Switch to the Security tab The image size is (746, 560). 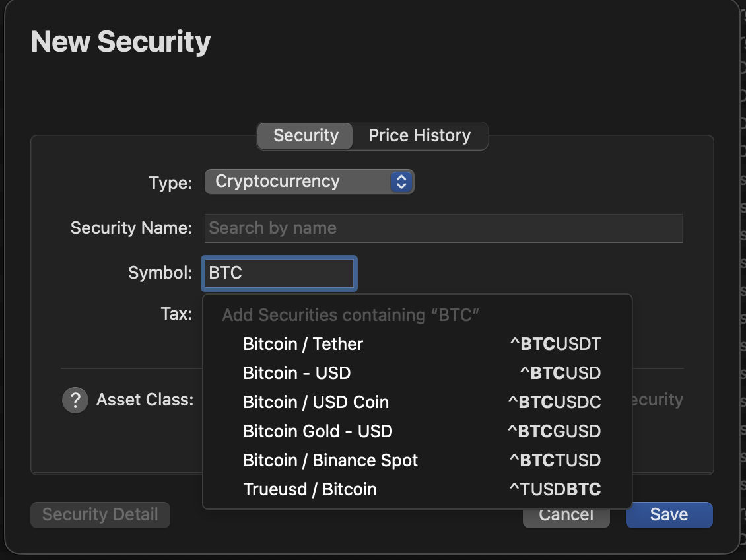[305, 136]
